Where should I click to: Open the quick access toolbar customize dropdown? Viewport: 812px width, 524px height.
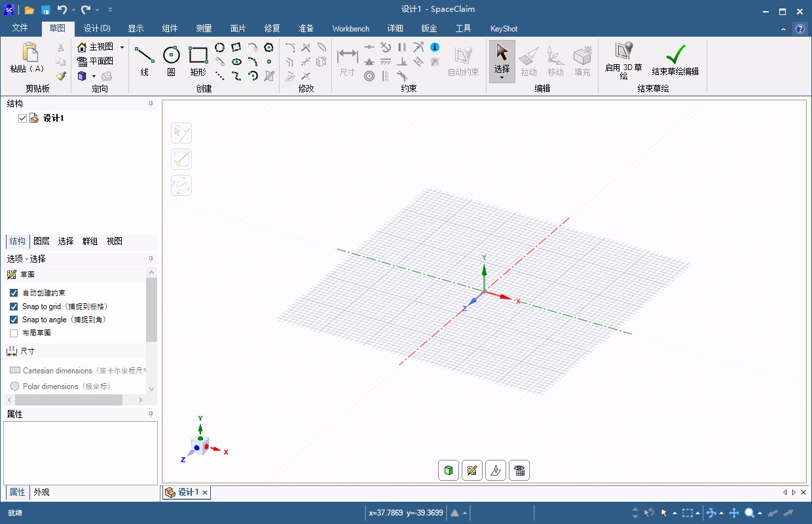click(109, 10)
